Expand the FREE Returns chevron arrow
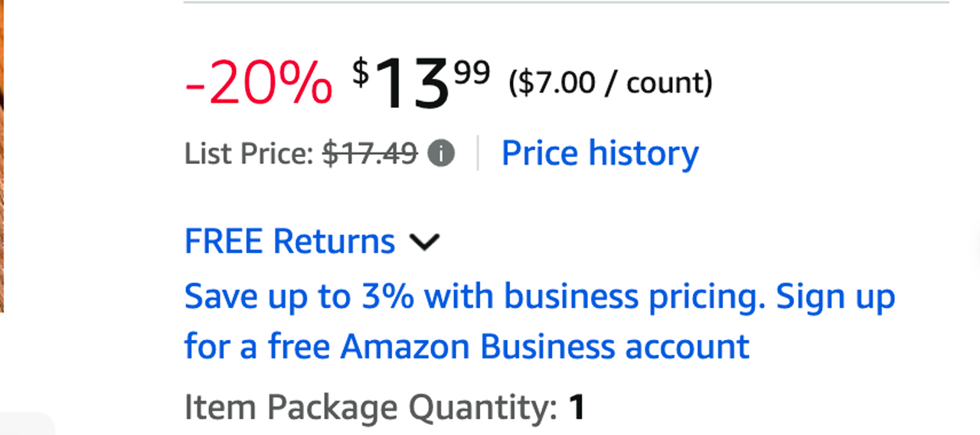The width and height of the screenshot is (980, 435). click(x=425, y=242)
